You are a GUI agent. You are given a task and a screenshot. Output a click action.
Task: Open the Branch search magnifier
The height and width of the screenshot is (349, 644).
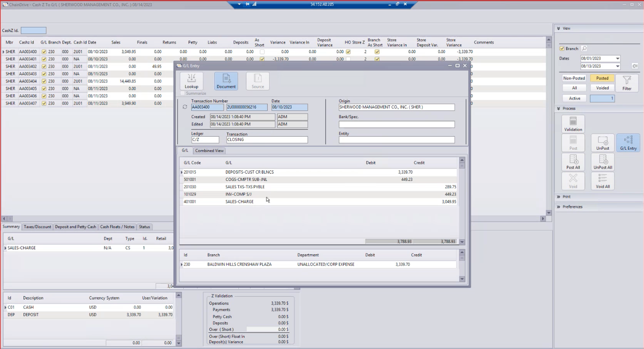pyautogui.click(x=584, y=49)
